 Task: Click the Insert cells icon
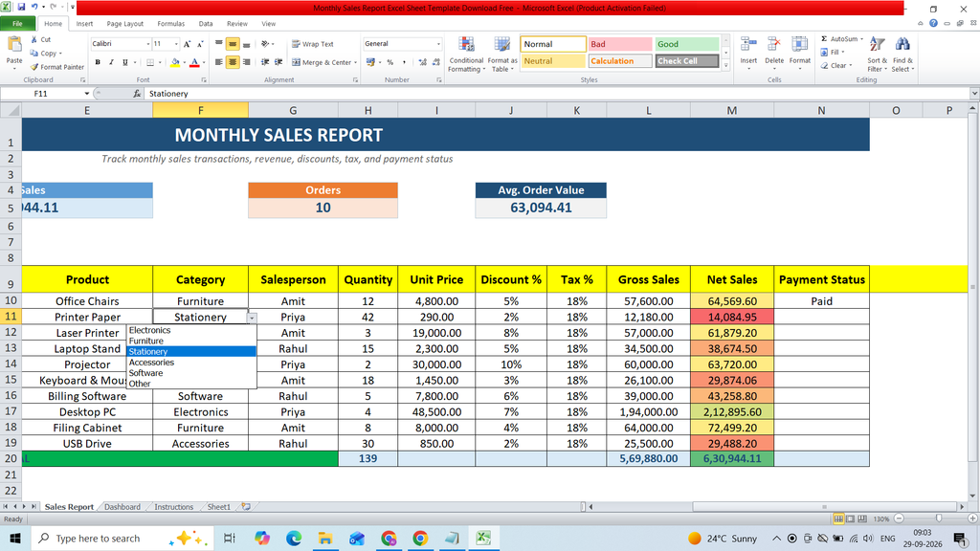tap(748, 45)
